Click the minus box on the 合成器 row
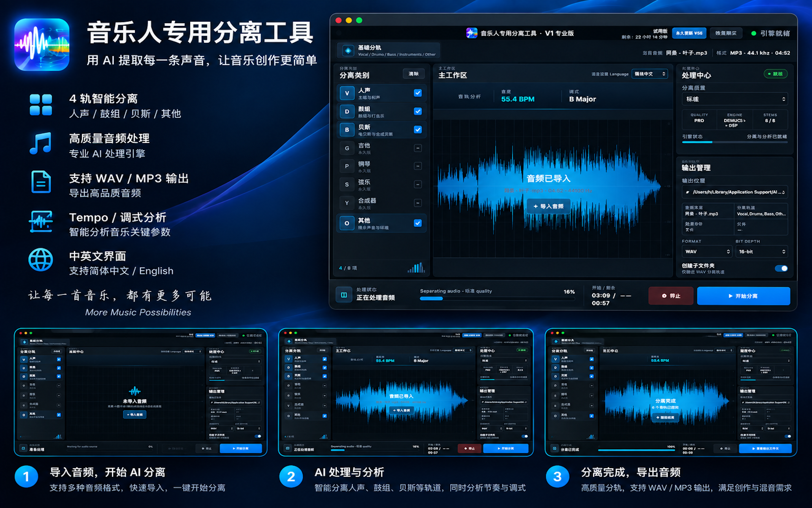 (x=418, y=203)
